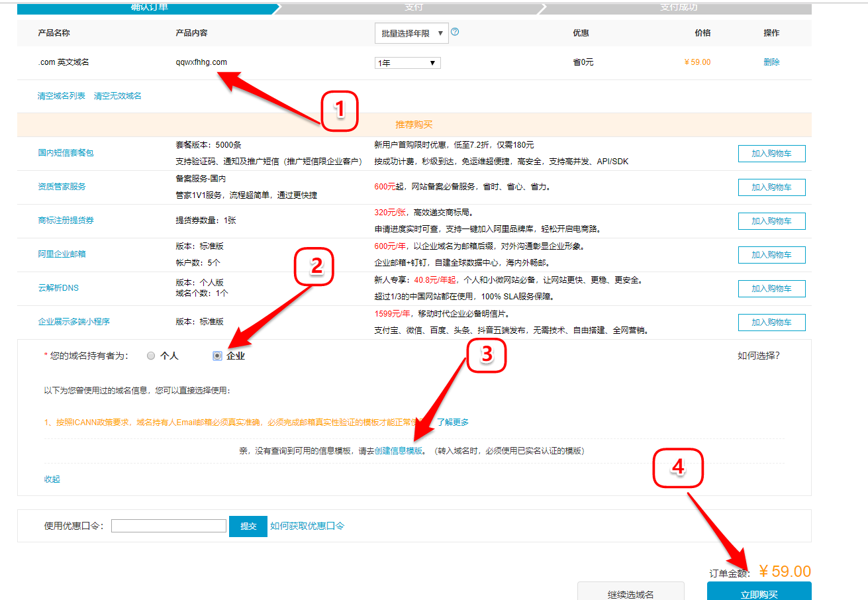The image size is (868, 600).
Task: Click the 帐户数：5个 text
Action: 198,263
